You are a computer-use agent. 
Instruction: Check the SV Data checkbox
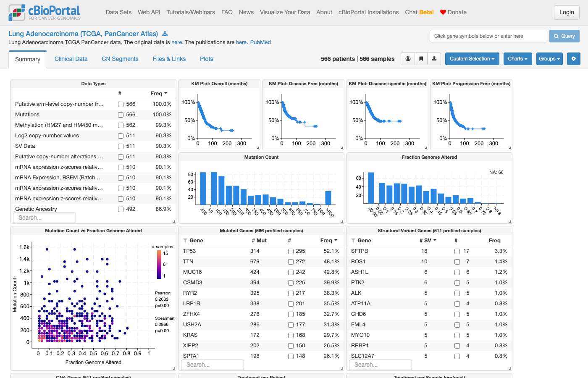point(121,146)
